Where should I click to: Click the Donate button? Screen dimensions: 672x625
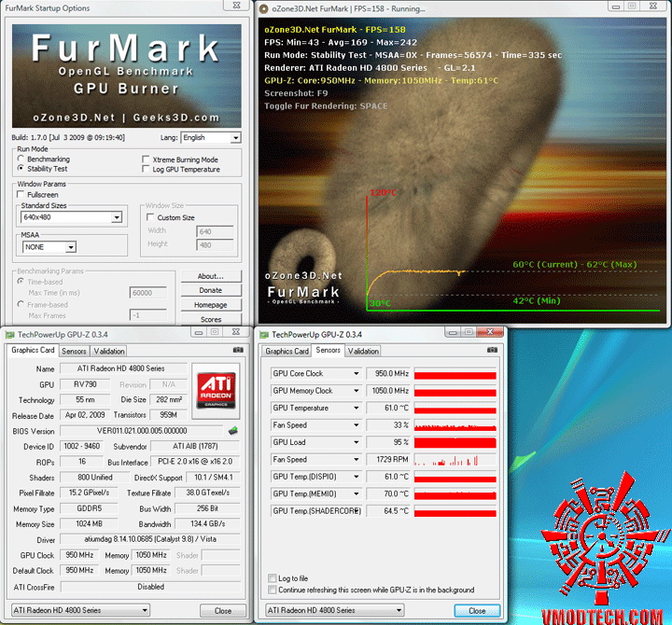pyautogui.click(x=211, y=290)
